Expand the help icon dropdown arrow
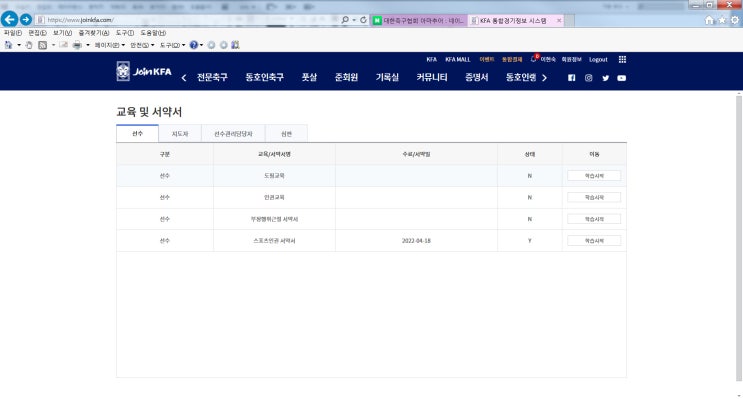 (x=201, y=45)
